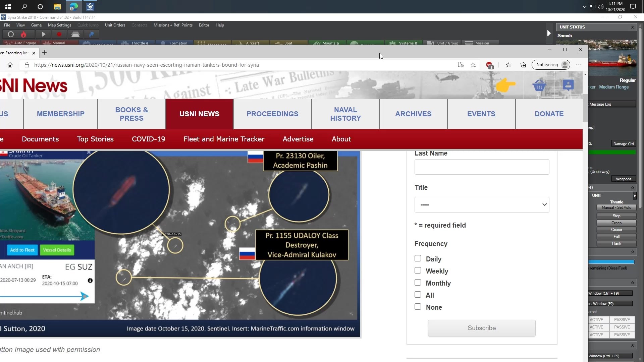
Task: Check the All frequency checkbox
Action: 418,295
